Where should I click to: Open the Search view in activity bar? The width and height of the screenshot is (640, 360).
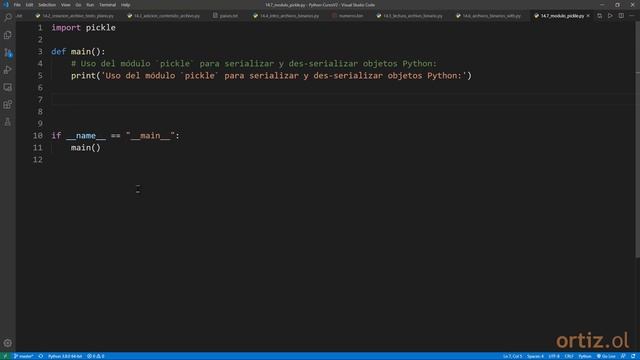8,17
